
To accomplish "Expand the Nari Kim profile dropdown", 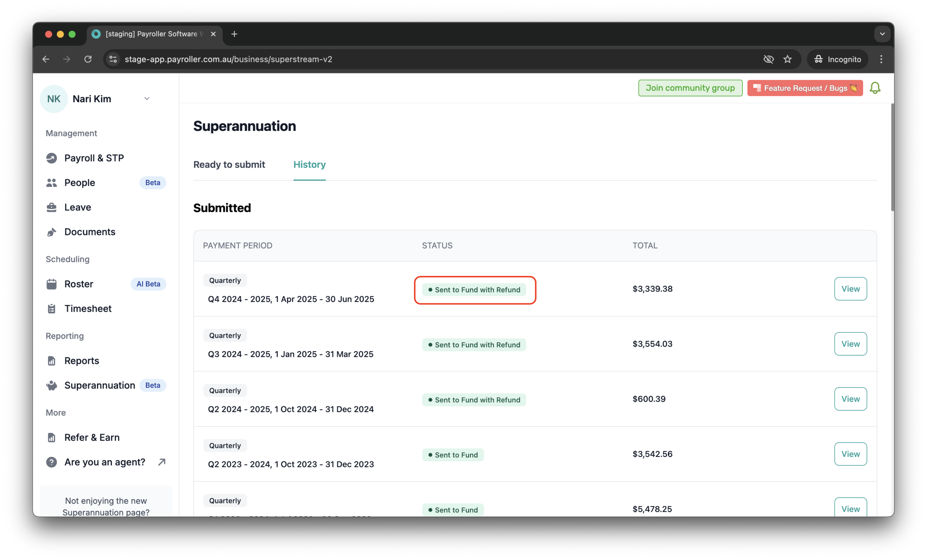I will click(x=147, y=98).
